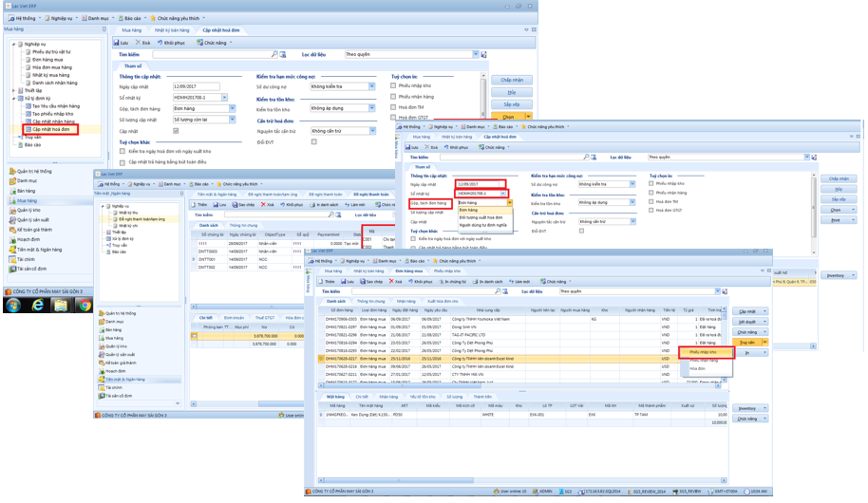Open Quản lý kho module in top-left window sidebar

26,211
